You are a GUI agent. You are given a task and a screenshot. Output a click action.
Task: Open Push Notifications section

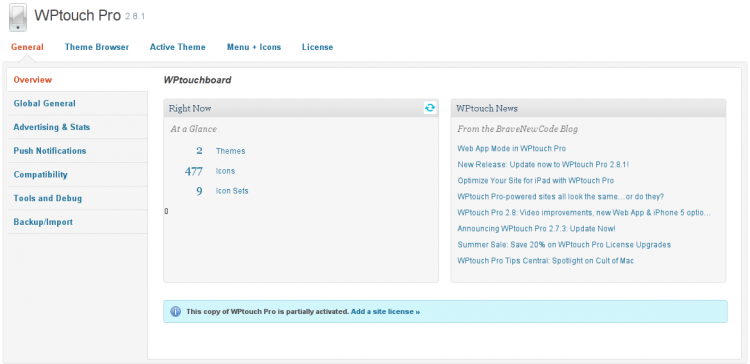click(x=77, y=151)
